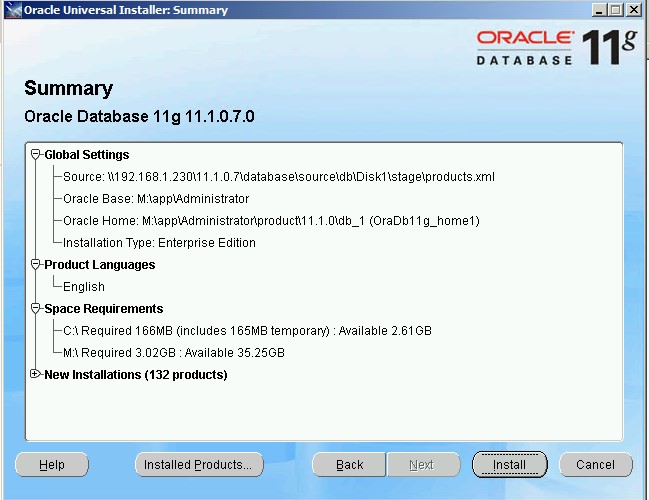
Task: Select the Oracle Base tree entry
Action: point(155,199)
